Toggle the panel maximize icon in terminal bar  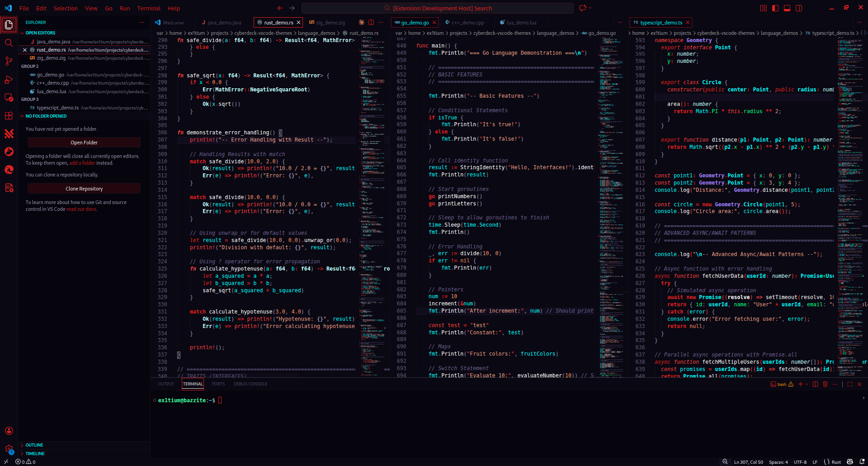850,384
